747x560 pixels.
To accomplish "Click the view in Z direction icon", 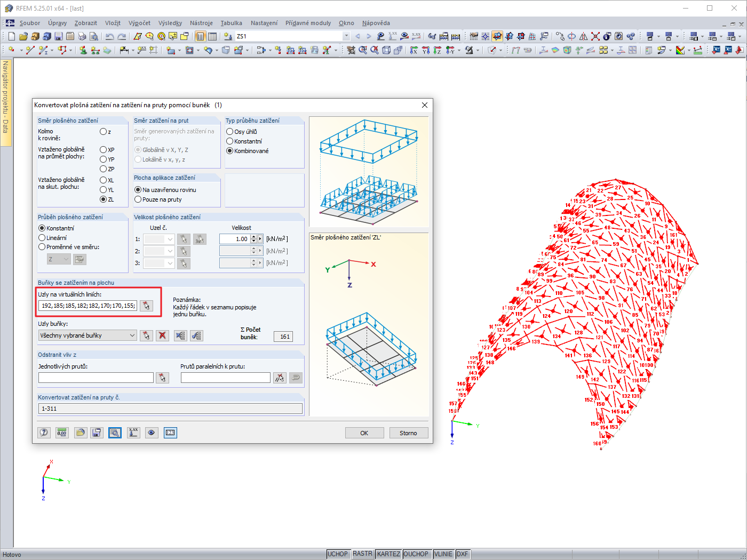I will tap(437, 50).
